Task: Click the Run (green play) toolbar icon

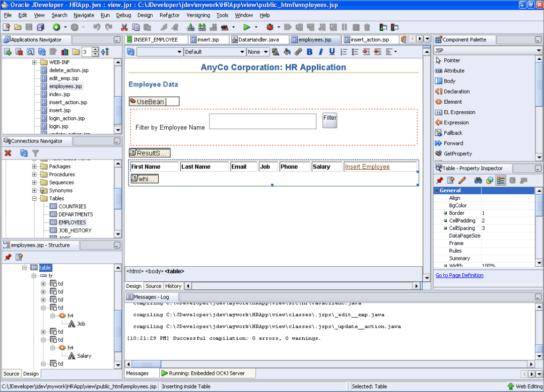Action: tap(246, 27)
